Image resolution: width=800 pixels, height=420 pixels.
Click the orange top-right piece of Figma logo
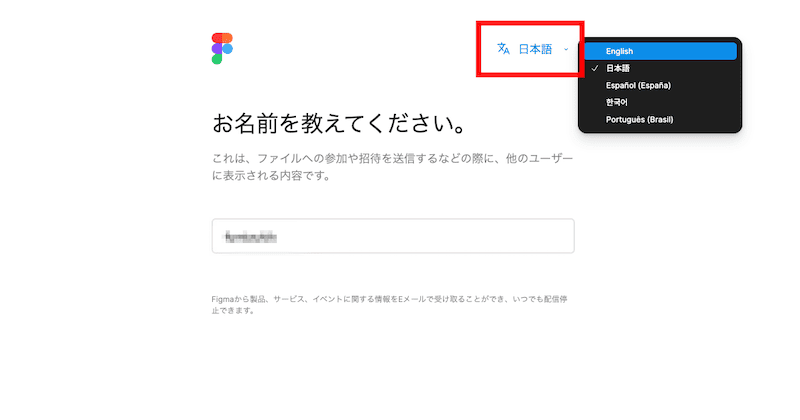pos(228,38)
